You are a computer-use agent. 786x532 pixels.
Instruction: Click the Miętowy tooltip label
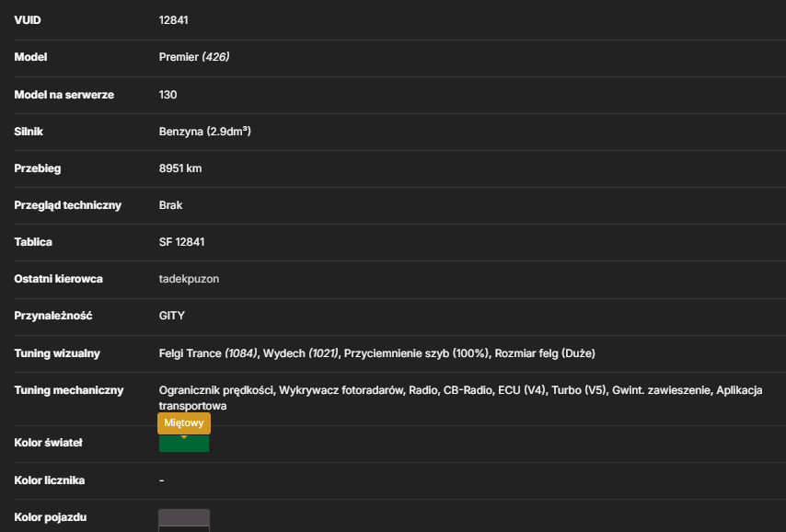coord(184,422)
